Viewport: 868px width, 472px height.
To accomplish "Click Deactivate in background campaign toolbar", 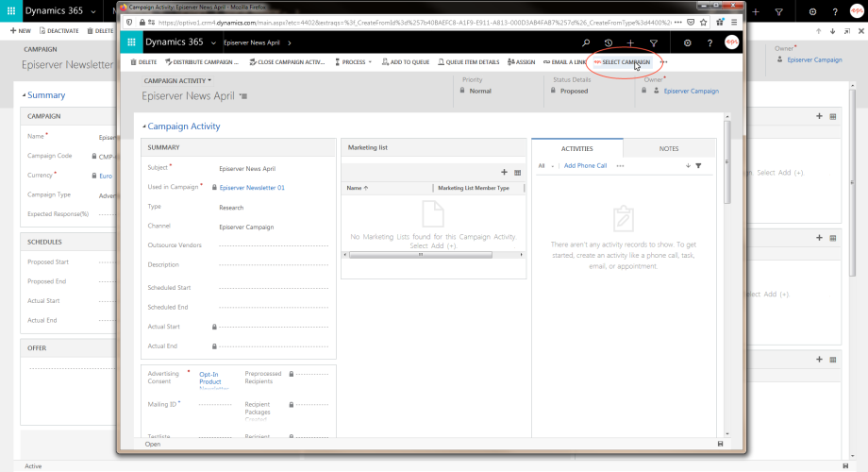I will [x=58, y=31].
